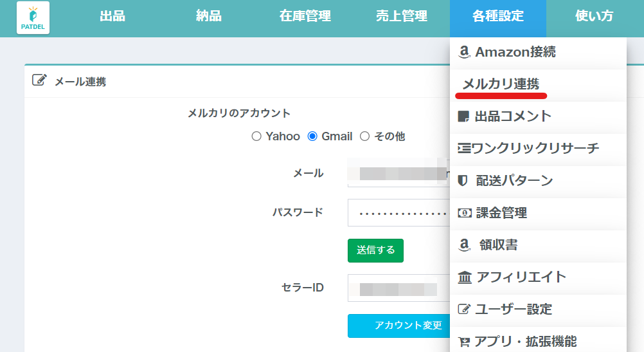Choose メルカリ連携 from the settings menu

click(501, 84)
